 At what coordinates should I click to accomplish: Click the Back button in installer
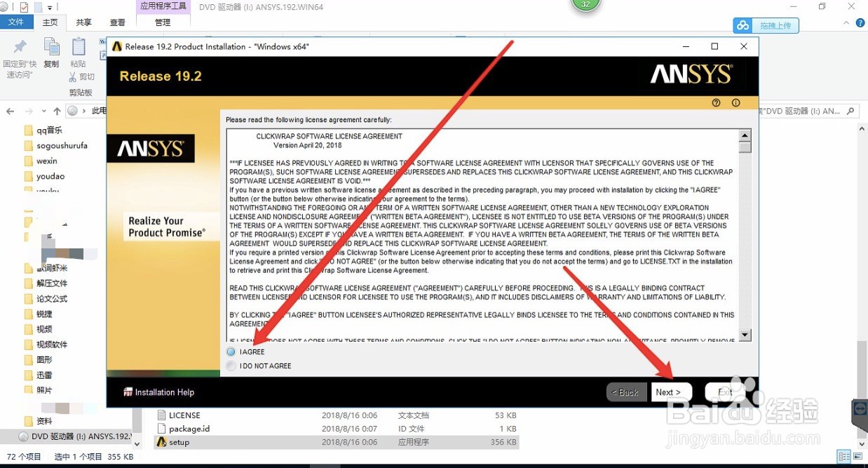[626, 392]
